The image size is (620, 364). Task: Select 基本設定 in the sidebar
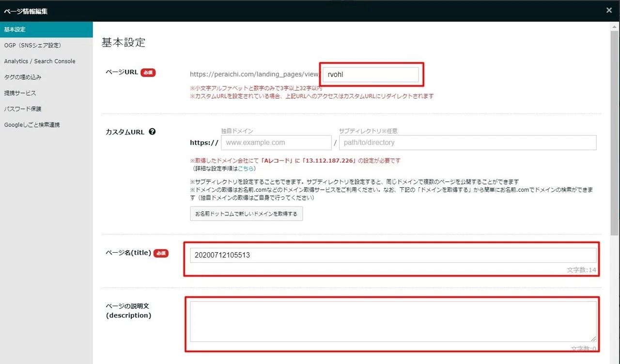click(46, 30)
